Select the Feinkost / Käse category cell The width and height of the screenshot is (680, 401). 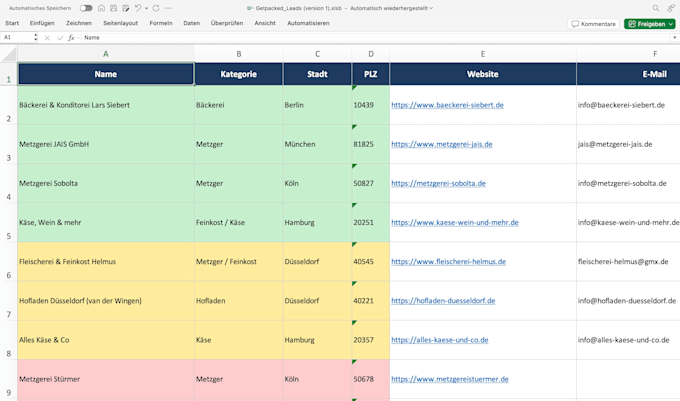tap(239, 222)
